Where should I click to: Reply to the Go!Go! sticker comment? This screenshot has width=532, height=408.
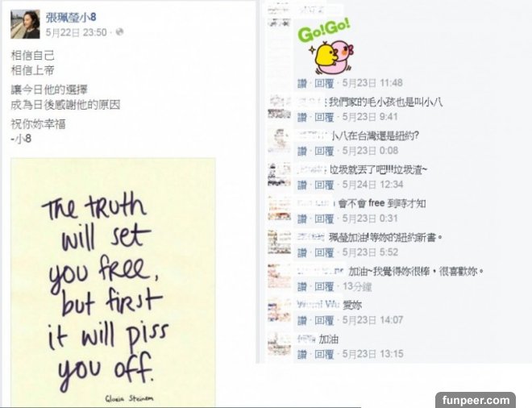pos(324,83)
